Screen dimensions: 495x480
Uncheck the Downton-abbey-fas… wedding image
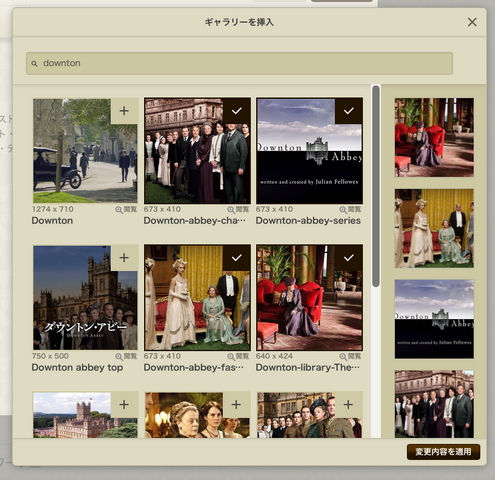pos(237,258)
